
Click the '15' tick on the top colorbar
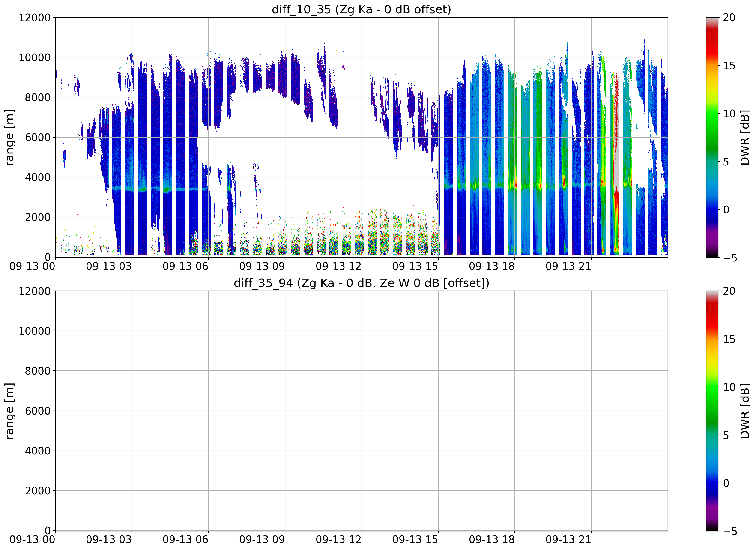pyautogui.click(x=729, y=65)
